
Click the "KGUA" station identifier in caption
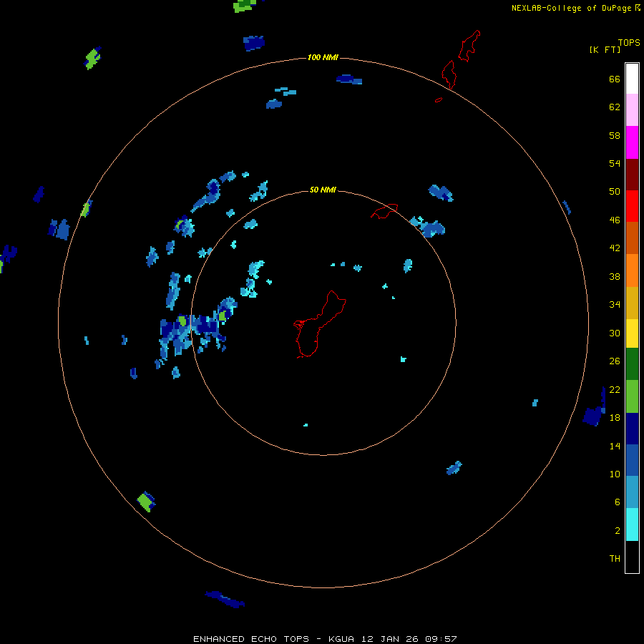(x=341, y=639)
